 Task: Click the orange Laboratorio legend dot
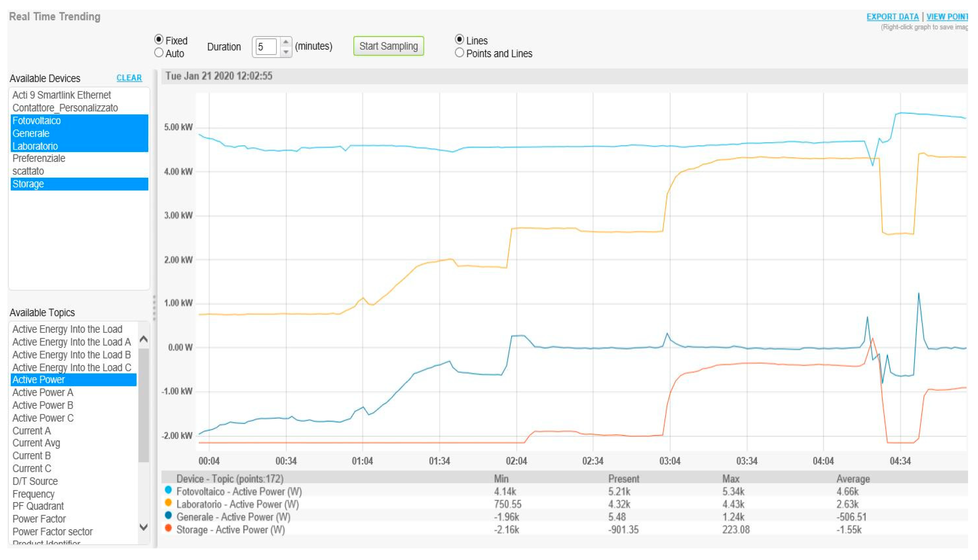coord(168,503)
